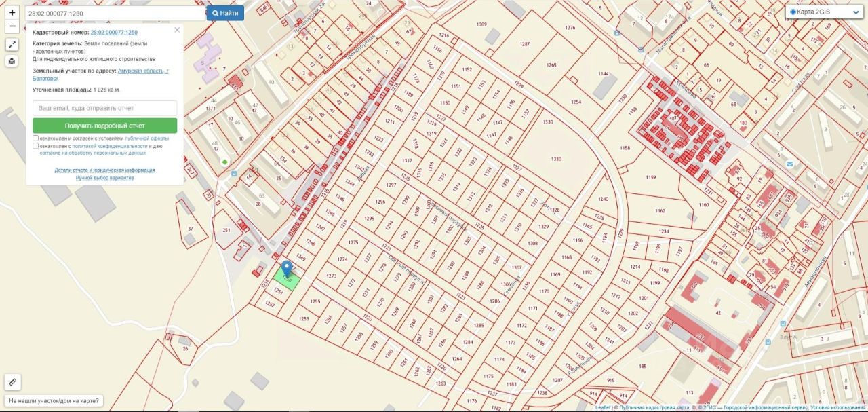
Task: Check the политикой конфиденциальности consent box
Action: click(36, 145)
